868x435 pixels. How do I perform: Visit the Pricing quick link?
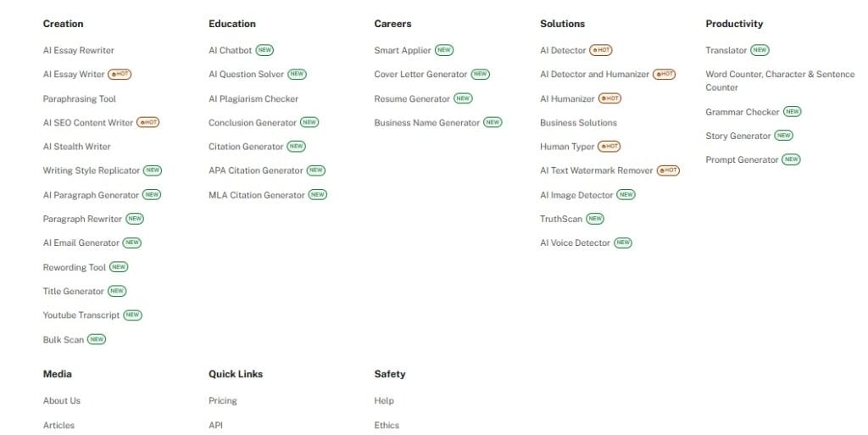click(x=223, y=401)
